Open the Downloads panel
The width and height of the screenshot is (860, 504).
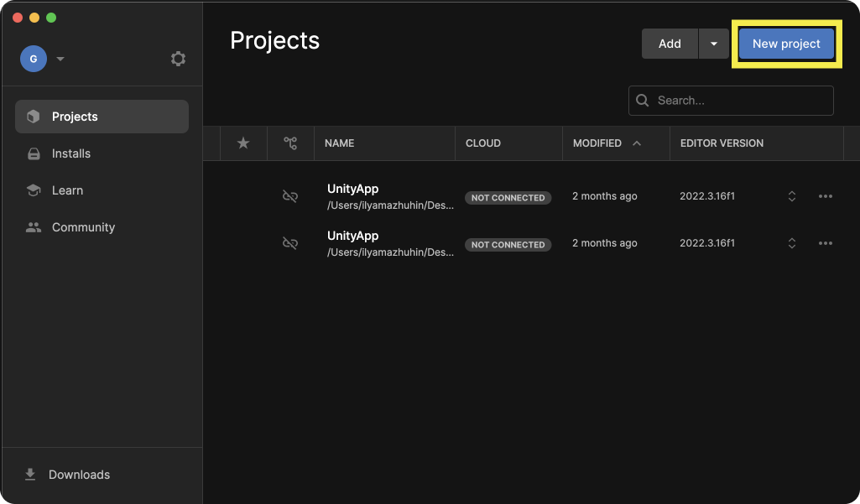pyautogui.click(x=79, y=475)
